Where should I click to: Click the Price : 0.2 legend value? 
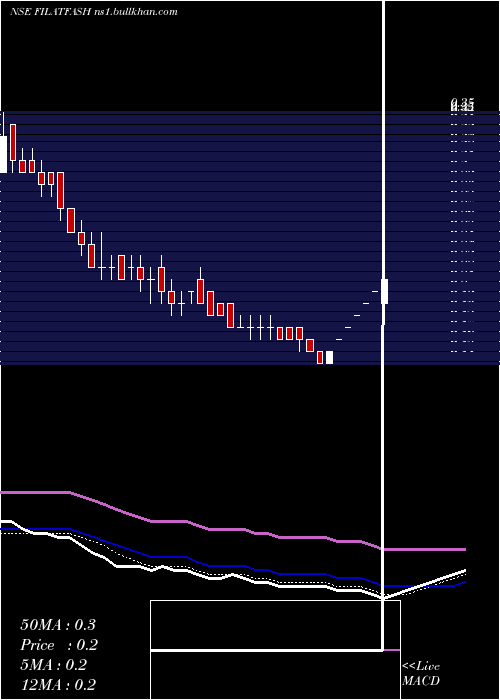(x=59, y=645)
